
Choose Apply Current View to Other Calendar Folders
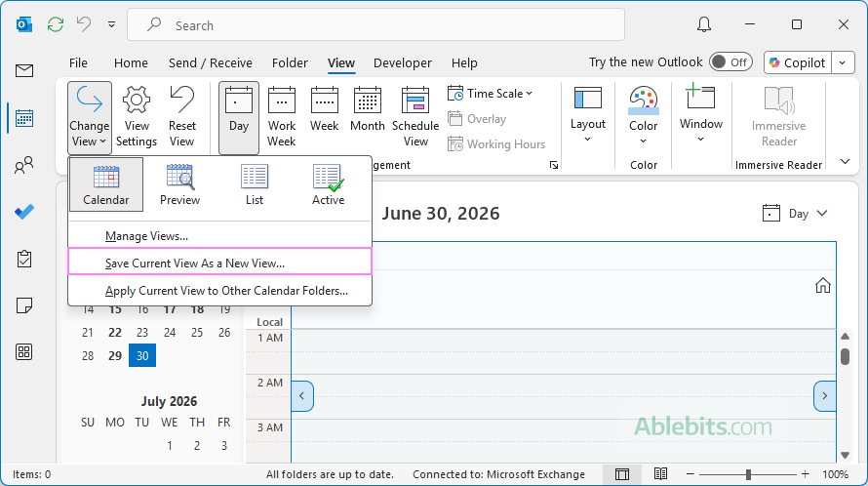point(219,291)
